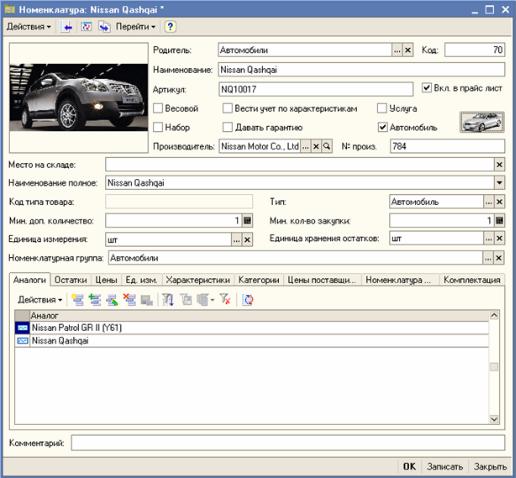Clear the Родитель field with X button
This screenshot has width=516, height=478.
pos(408,50)
